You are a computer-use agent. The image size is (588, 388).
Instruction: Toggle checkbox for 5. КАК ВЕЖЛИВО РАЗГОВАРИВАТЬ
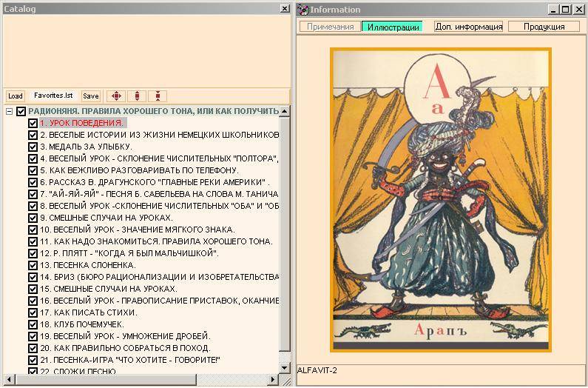(33, 170)
